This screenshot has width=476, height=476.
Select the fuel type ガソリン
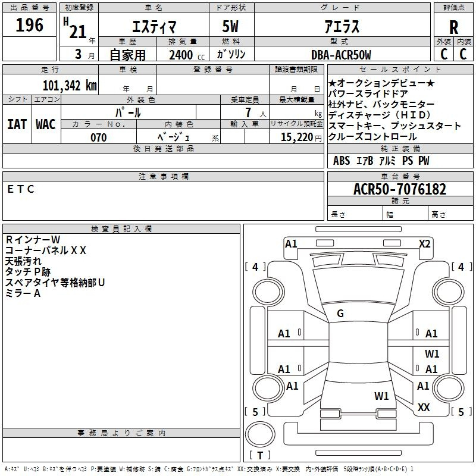point(231,54)
